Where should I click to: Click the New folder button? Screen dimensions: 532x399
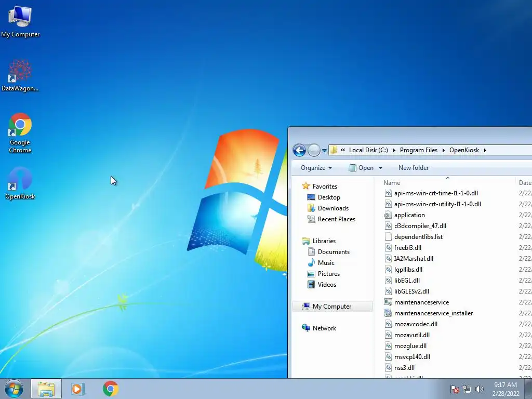tap(413, 168)
